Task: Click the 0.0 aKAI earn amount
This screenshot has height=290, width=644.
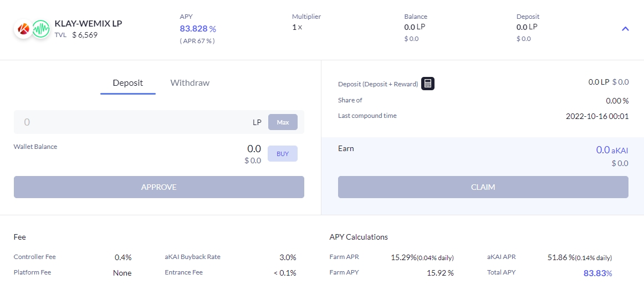Action: point(611,150)
